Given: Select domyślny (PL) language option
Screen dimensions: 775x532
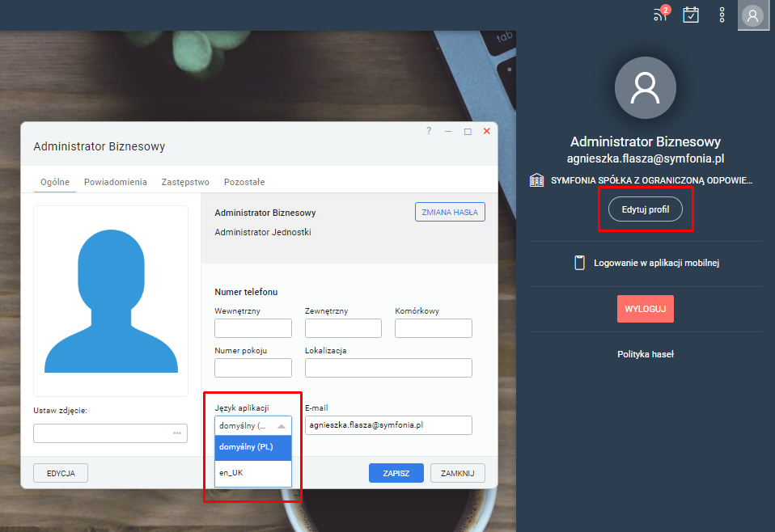Looking at the screenshot, I should (x=253, y=447).
